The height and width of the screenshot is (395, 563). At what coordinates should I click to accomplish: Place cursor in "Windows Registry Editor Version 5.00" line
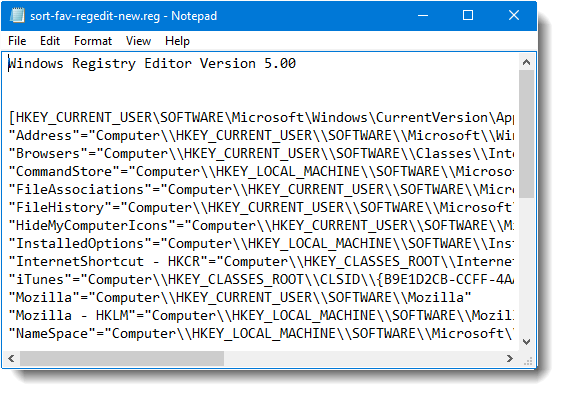pos(152,64)
